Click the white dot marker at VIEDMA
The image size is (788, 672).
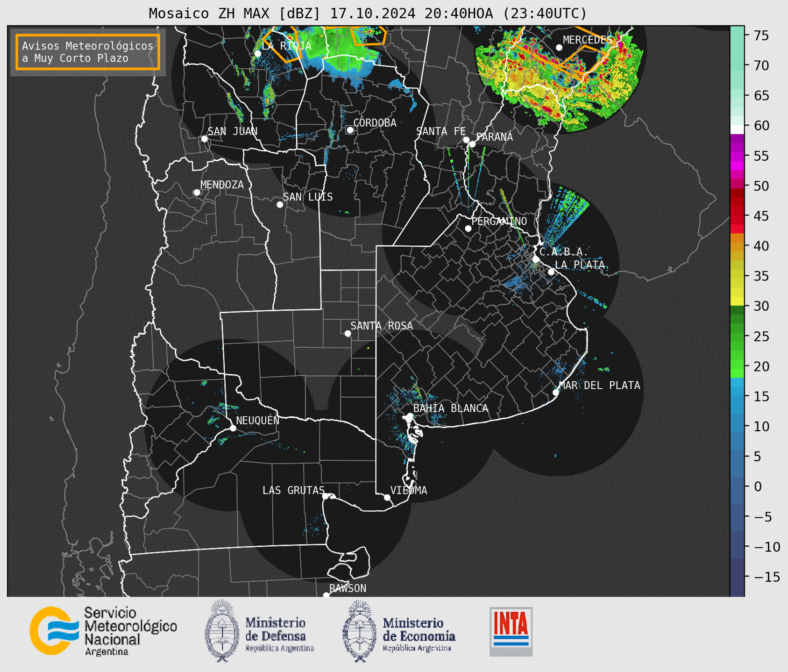pos(387,498)
